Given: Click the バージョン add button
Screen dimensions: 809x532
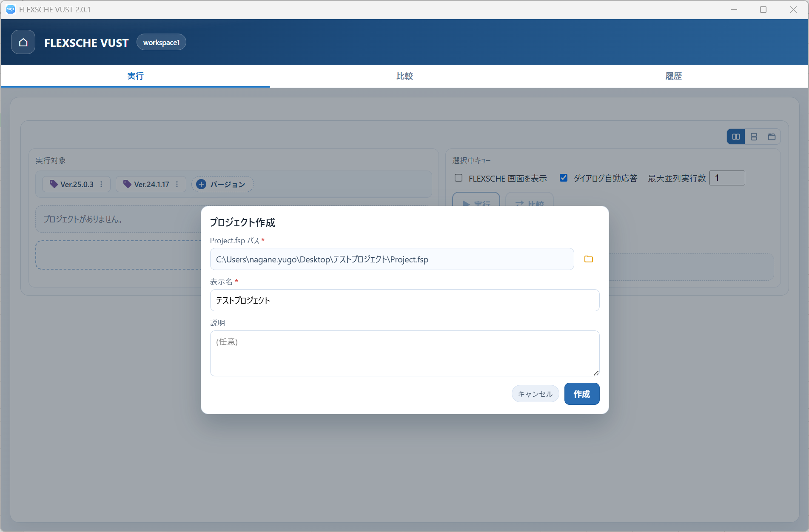Looking at the screenshot, I should [222, 184].
